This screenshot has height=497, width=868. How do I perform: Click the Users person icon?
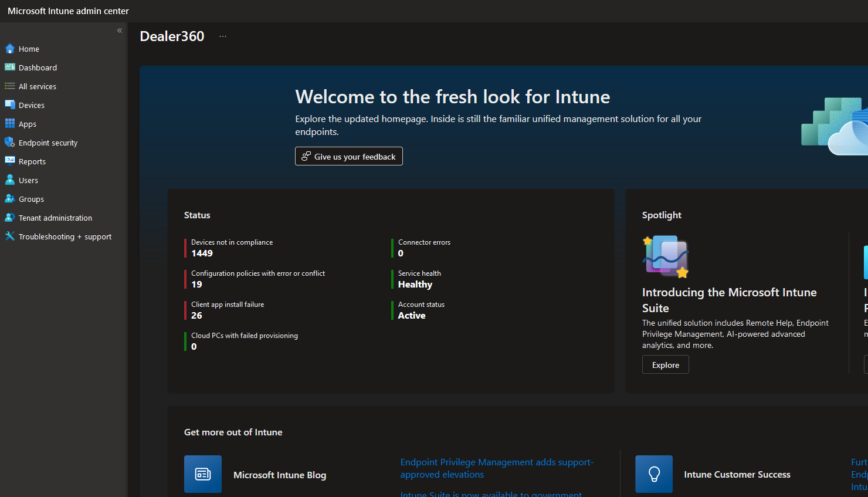click(x=10, y=180)
